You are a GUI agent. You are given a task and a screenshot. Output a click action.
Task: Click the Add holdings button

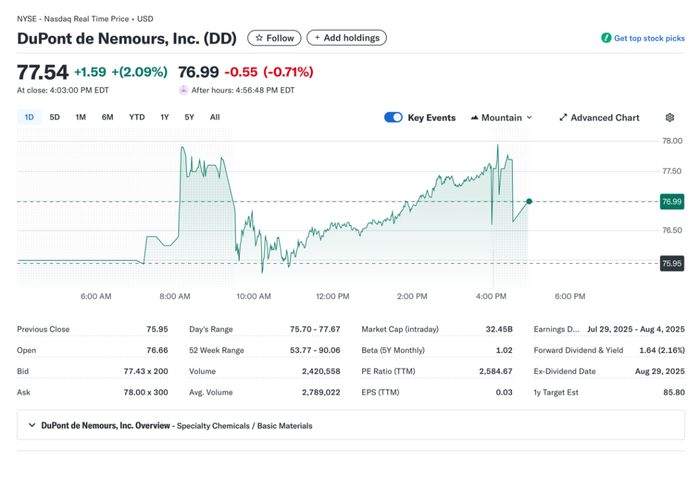tap(346, 38)
